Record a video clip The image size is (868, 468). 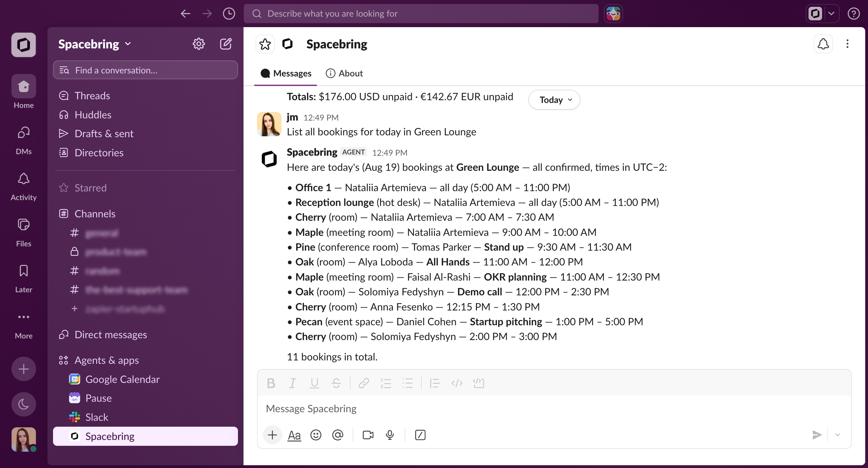(x=368, y=435)
